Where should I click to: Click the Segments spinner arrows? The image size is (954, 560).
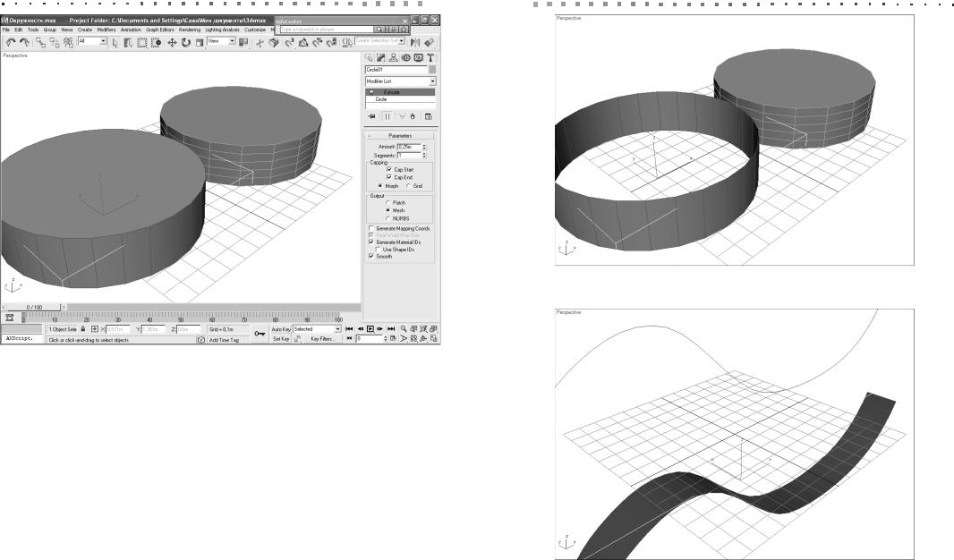tap(424, 156)
